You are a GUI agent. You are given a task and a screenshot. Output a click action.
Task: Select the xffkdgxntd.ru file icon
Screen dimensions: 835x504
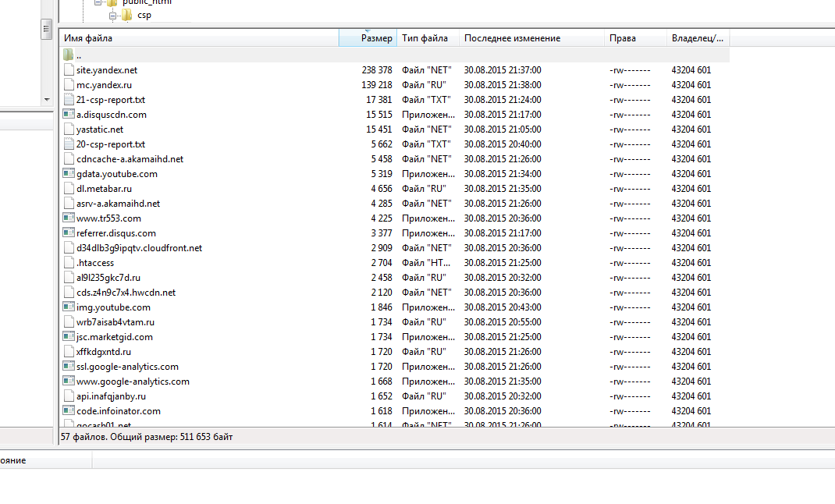68,352
